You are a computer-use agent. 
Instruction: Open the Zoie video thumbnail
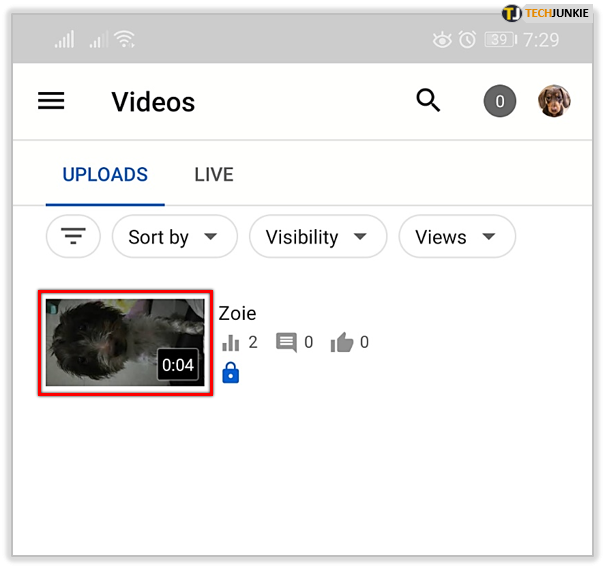click(x=125, y=343)
